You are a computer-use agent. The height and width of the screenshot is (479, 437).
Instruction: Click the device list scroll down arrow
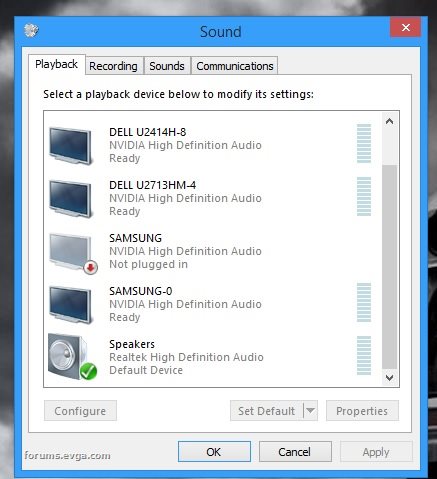coord(389,377)
